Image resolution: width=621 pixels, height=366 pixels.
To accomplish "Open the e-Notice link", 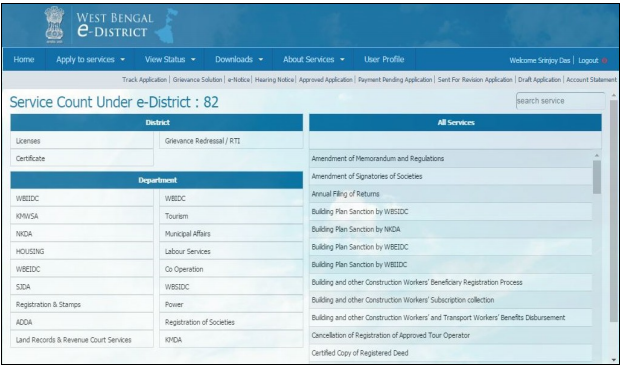I will pyautogui.click(x=239, y=80).
